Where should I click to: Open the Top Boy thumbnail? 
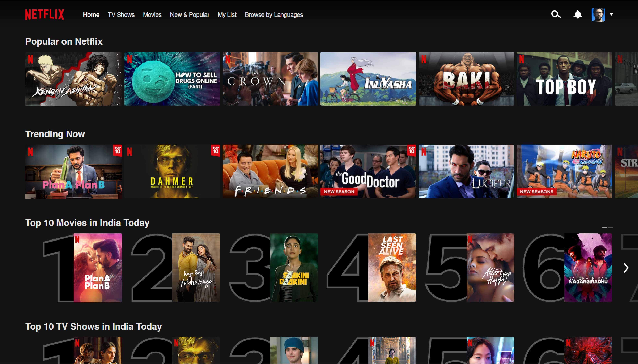[564, 79]
